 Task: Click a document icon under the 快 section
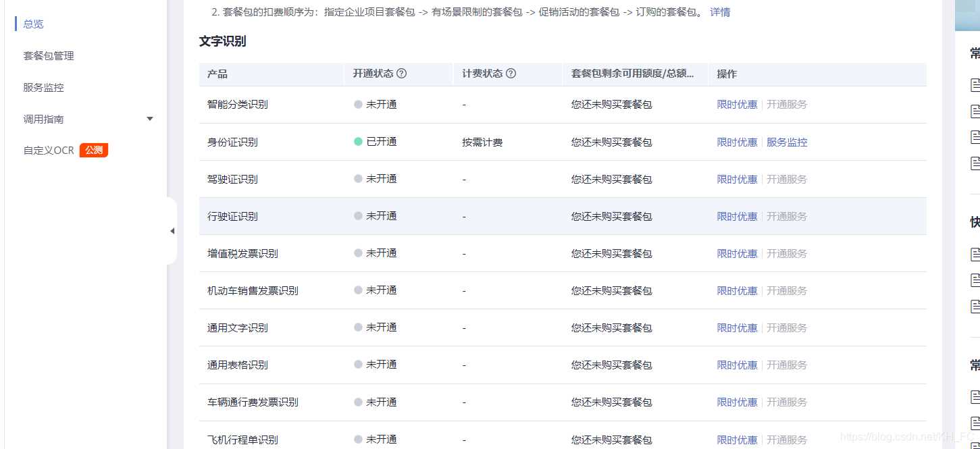click(x=975, y=255)
